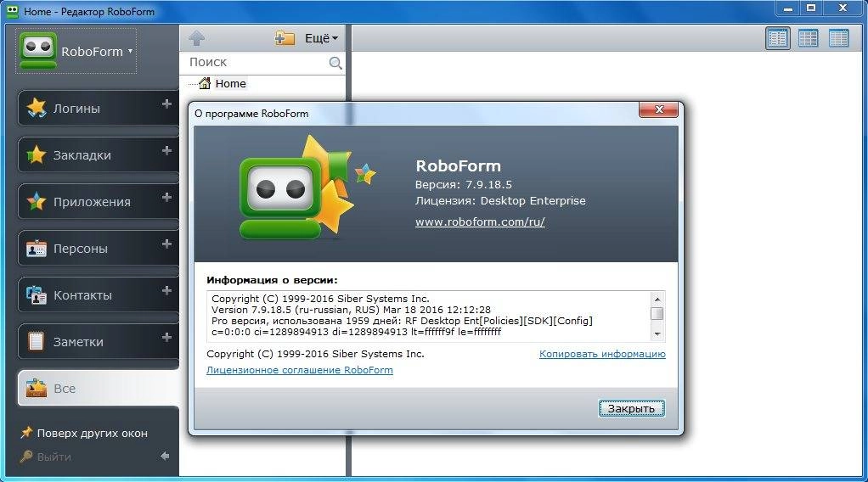This screenshot has height=482, width=868.
Task: Open the Логины section
Action: pyautogui.click(x=99, y=108)
